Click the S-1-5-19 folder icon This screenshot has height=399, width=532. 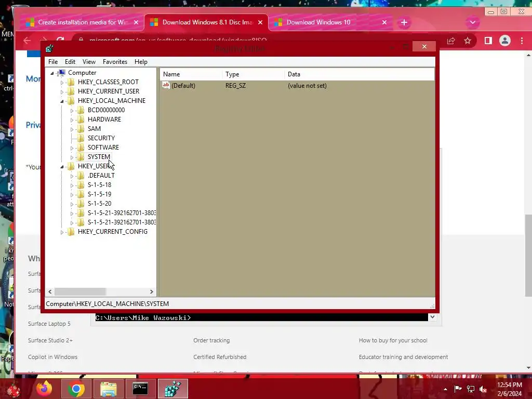(x=81, y=194)
